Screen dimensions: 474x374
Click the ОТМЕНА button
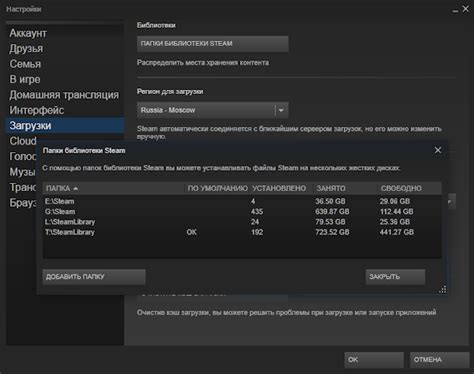click(439, 360)
